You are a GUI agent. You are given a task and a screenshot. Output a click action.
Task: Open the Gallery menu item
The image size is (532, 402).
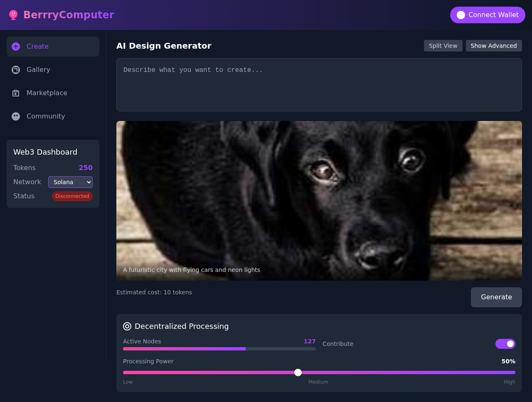[38, 70]
